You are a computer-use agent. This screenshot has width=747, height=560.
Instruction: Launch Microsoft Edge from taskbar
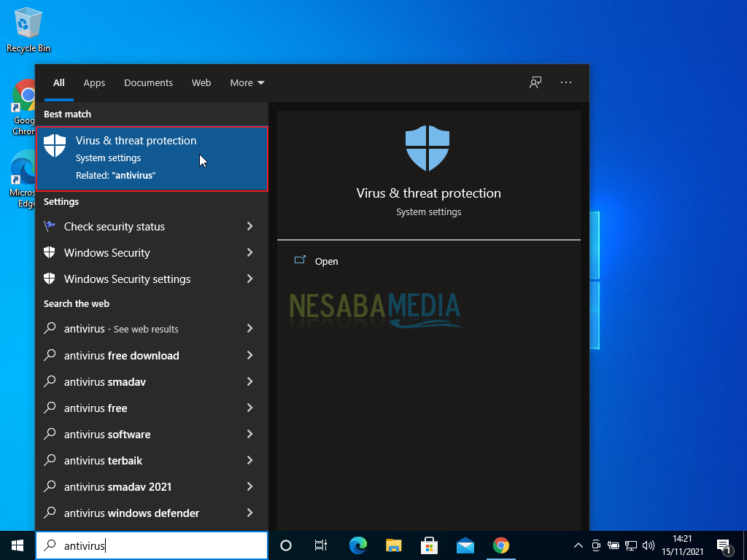(x=357, y=545)
